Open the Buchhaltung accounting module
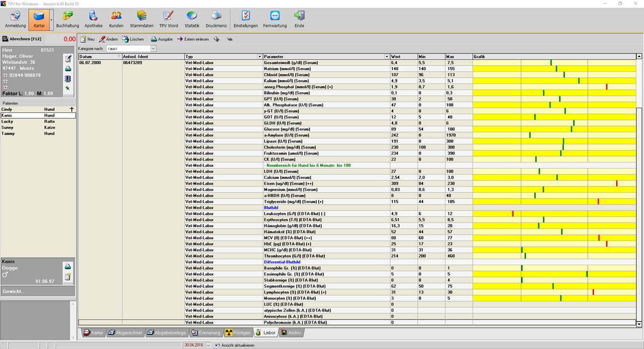The height and width of the screenshot is (349, 644). click(68, 19)
